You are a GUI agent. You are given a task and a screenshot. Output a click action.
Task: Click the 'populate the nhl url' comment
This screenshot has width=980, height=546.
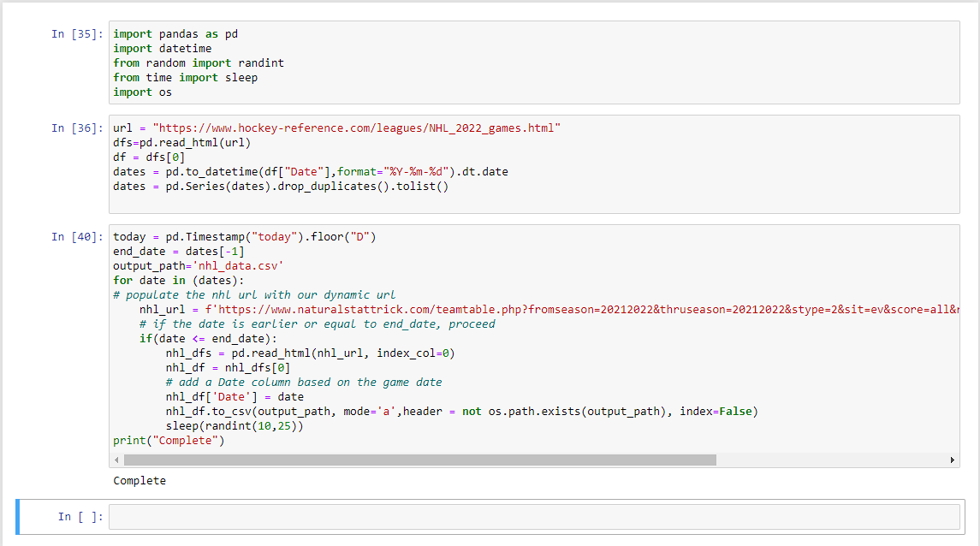254,295
